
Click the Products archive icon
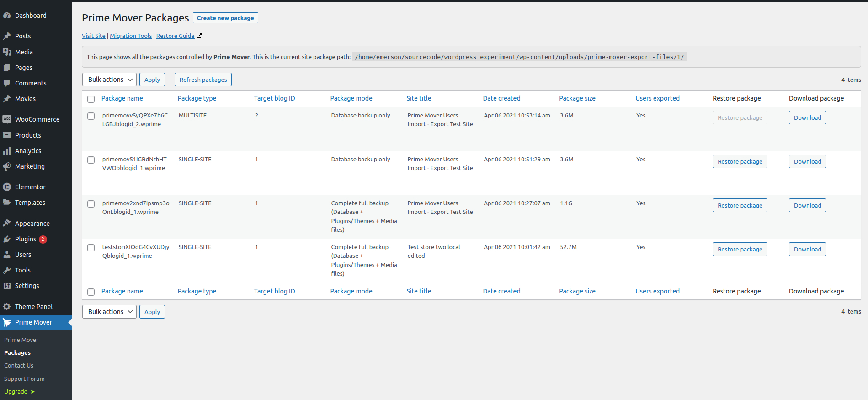point(7,135)
